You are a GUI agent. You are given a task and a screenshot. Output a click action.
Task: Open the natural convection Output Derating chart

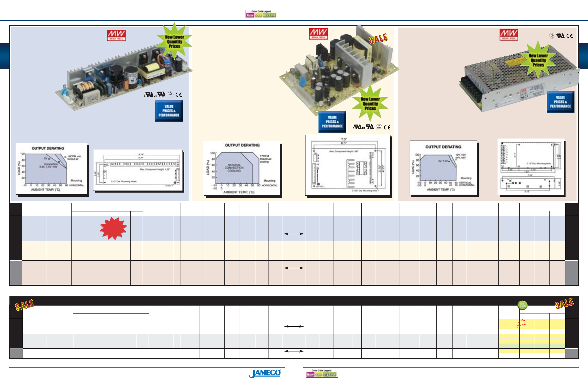click(x=242, y=169)
